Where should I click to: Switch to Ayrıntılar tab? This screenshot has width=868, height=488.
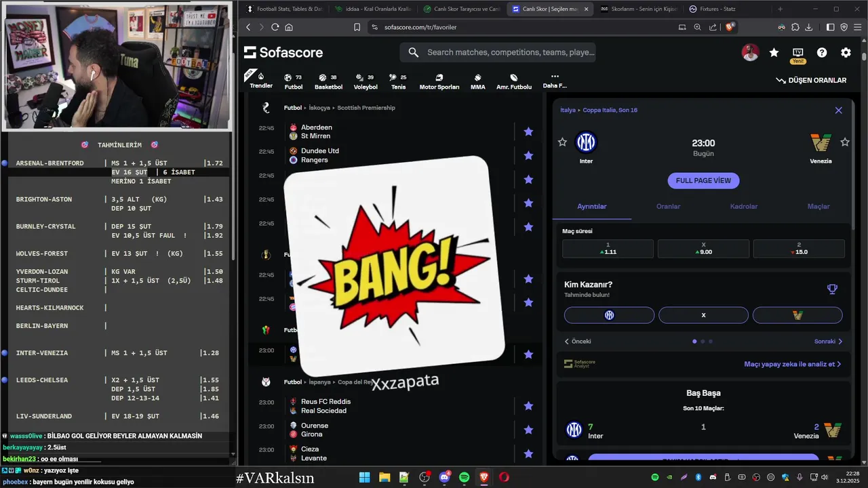[592, 206]
